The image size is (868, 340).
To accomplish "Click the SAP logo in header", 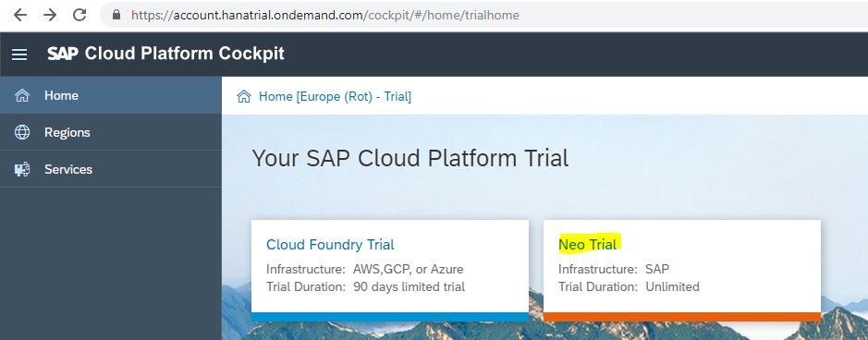I will pos(63,54).
